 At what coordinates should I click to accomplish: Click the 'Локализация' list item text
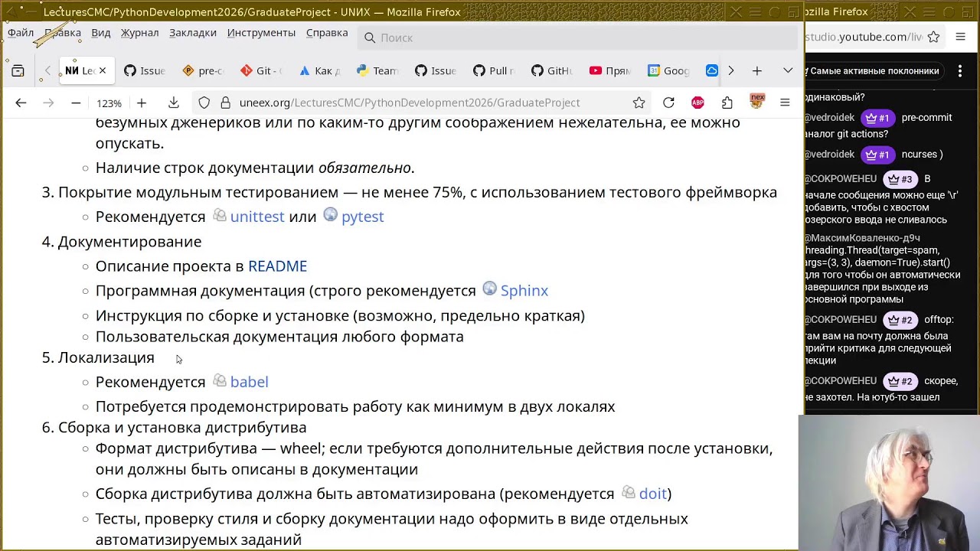tap(106, 357)
